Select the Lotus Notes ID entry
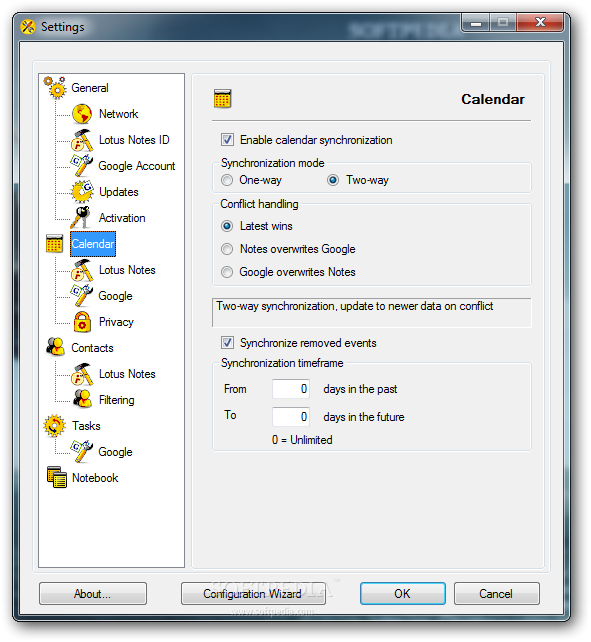The height and width of the screenshot is (642, 591). point(134,140)
